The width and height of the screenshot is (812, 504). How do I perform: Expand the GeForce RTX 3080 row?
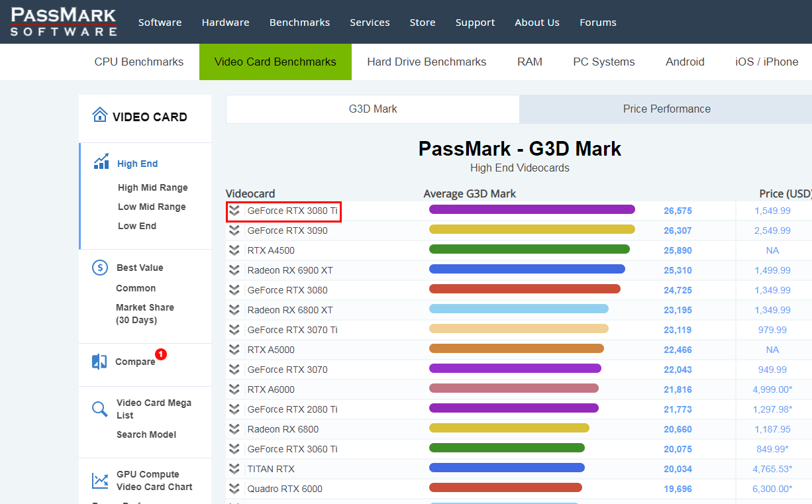click(234, 290)
